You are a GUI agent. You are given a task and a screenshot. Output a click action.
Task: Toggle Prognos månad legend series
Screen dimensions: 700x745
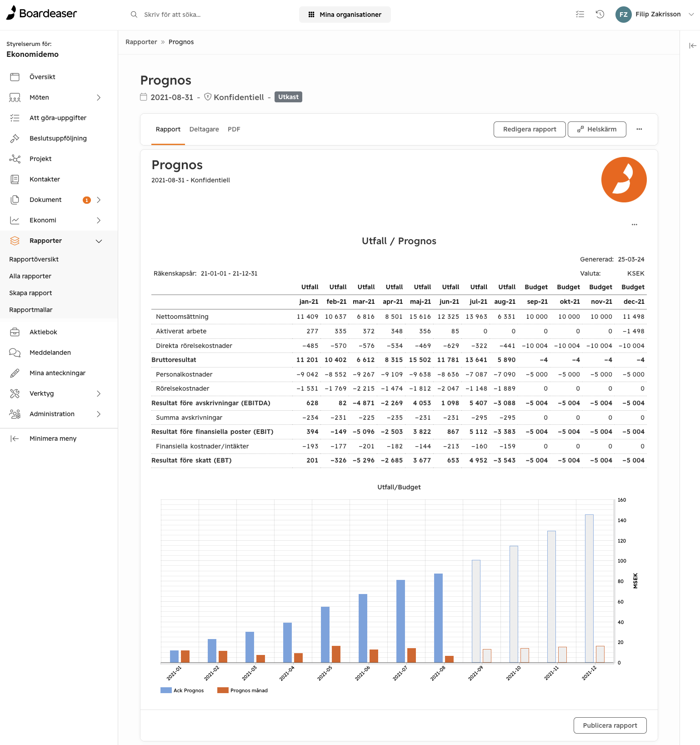pyautogui.click(x=243, y=690)
